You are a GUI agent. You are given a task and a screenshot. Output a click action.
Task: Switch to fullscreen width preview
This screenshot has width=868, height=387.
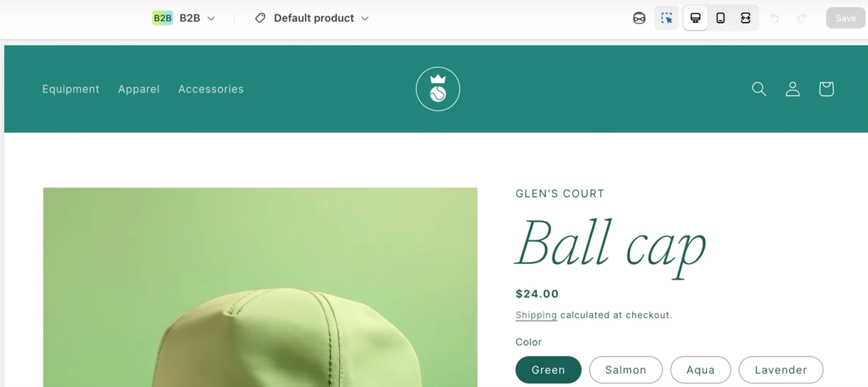pyautogui.click(x=746, y=18)
